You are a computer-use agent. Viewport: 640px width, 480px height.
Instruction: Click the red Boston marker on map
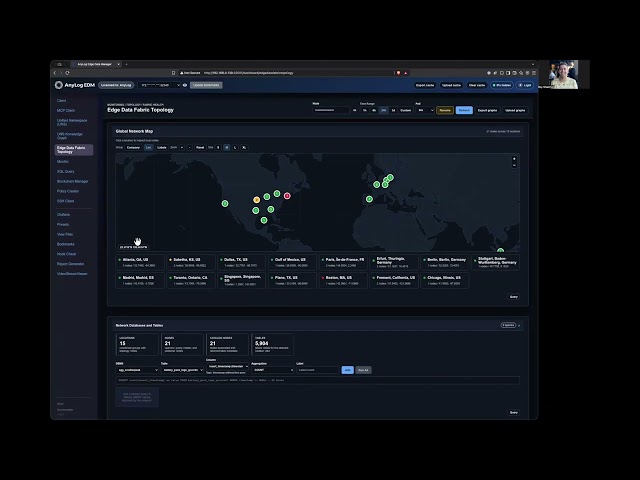[x=287, y=196]
